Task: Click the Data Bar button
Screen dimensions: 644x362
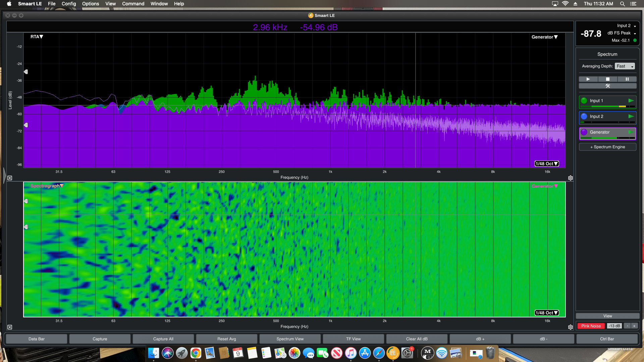Action: click(37, 339)
